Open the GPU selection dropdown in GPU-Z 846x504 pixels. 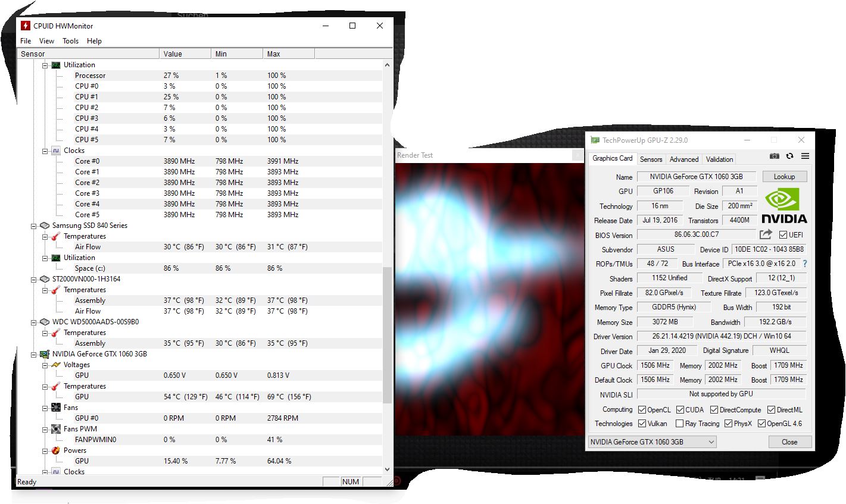pos(652,442)
